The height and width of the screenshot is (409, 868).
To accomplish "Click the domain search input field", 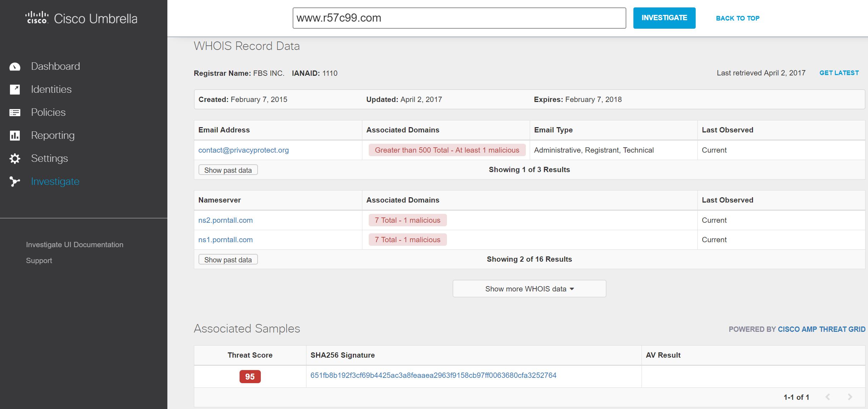I will pos(459,18).
